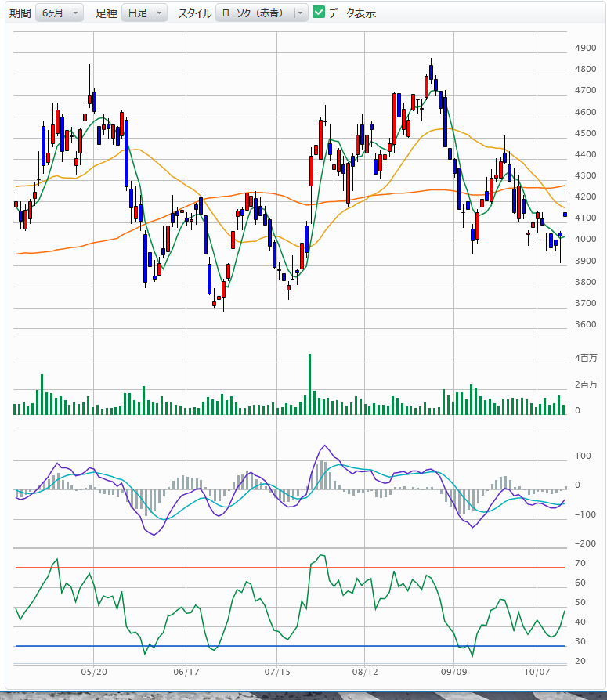The image size is (607, 700).
Task: Select the 06/17 date axis label
Action: [x=185, y=672]
